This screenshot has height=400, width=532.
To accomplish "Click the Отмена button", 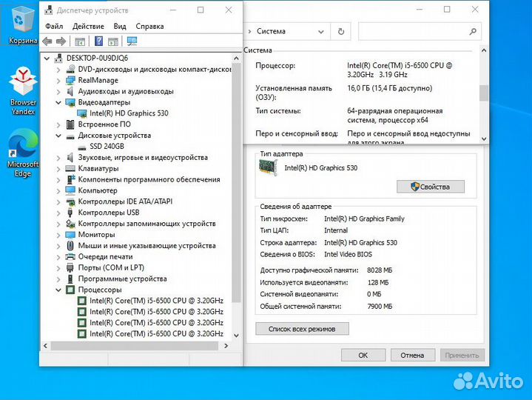I will point(412,355).
